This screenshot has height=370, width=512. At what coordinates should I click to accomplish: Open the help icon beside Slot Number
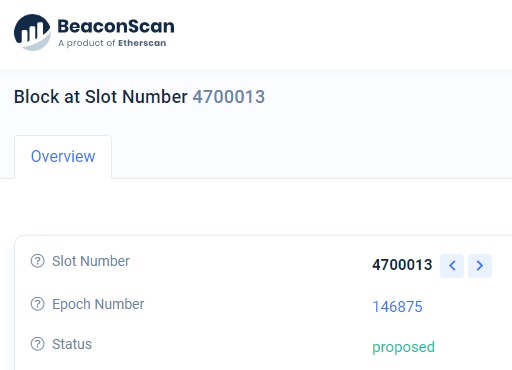tap(37, 261)
